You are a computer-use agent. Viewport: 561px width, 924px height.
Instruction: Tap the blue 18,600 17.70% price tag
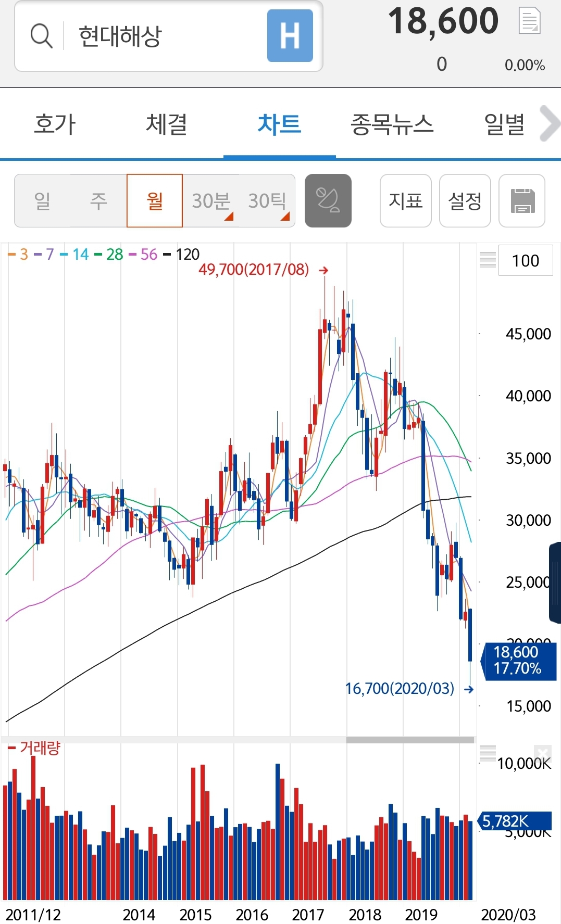click(518, 661)
